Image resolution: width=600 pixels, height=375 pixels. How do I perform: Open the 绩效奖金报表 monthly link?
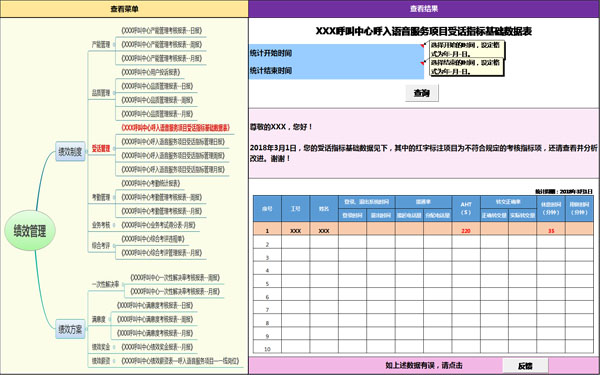coord(157,347)
